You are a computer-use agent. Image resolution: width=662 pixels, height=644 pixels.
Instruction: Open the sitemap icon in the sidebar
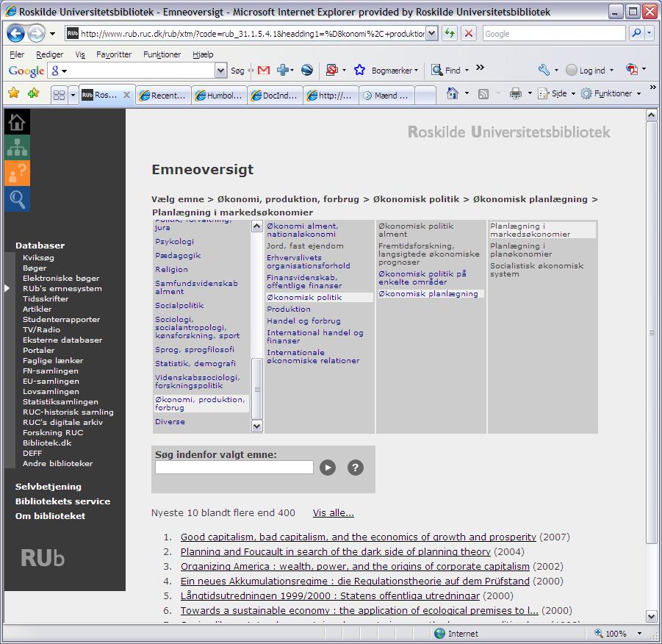17,148
